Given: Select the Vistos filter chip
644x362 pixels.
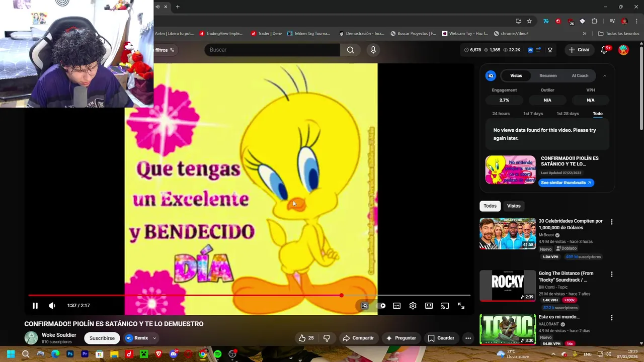Looking at the screenshot, I should (x=514, y=206).
